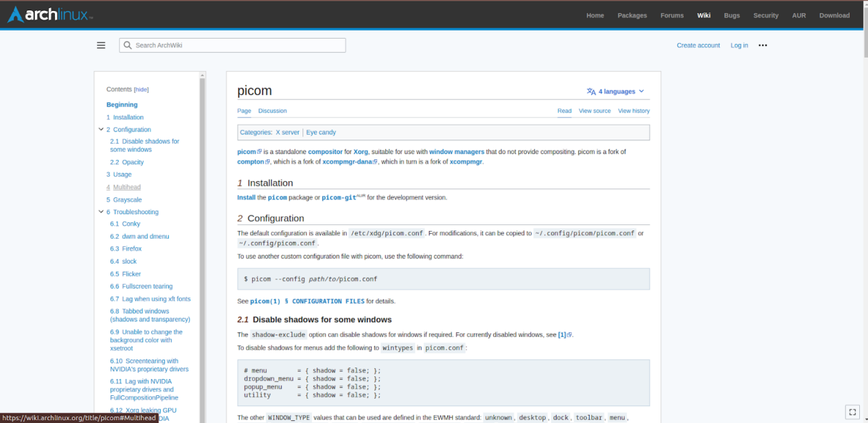Open the ellipsis more-options icon
This screenshot has height=423, width=868.
click(x=762, y=45)
